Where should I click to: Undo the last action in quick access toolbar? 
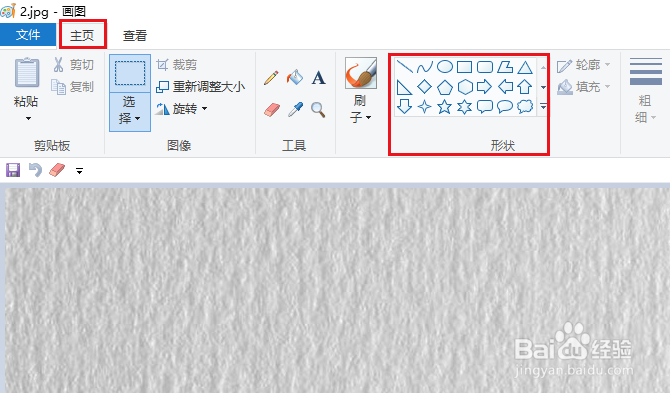pos(35,170)
